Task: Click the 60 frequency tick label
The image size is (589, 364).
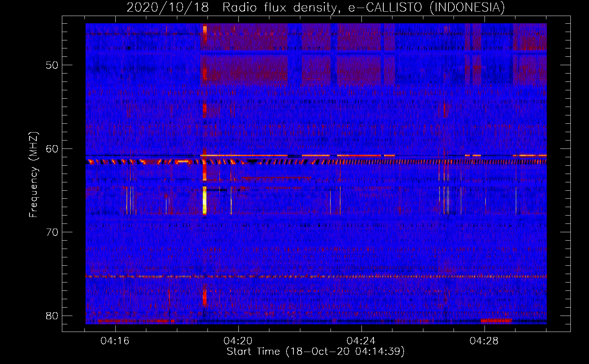Action: coord(52,149)
